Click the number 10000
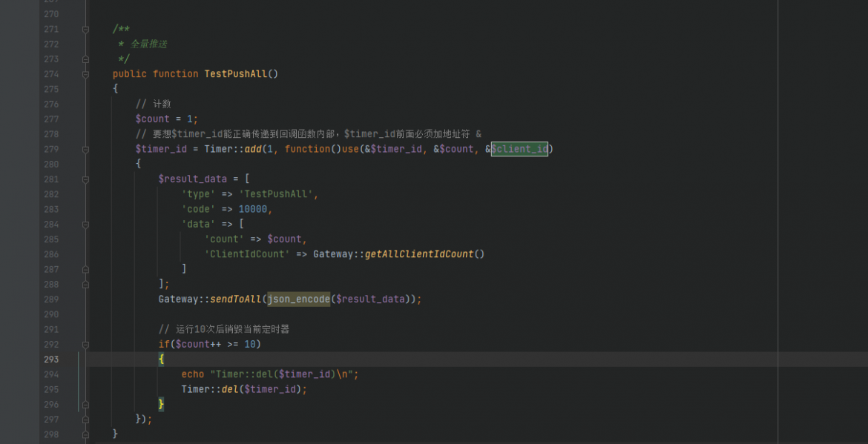 coord(253,209)
